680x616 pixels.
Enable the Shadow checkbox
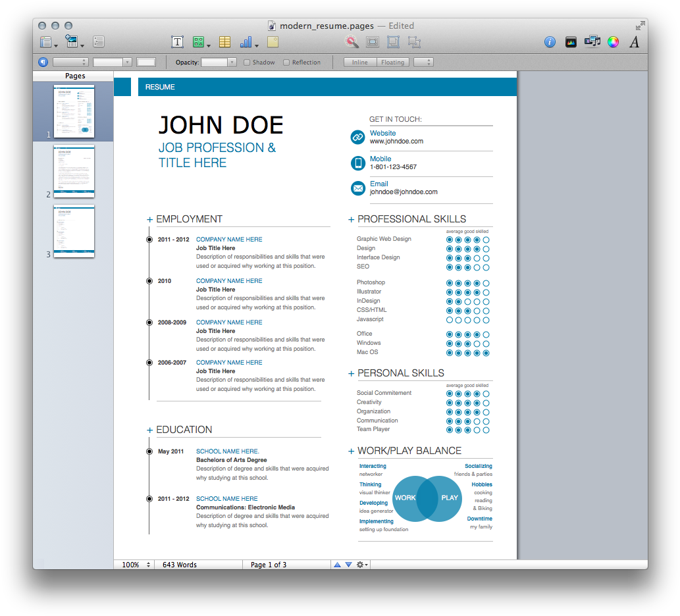[x=247, y=63]
